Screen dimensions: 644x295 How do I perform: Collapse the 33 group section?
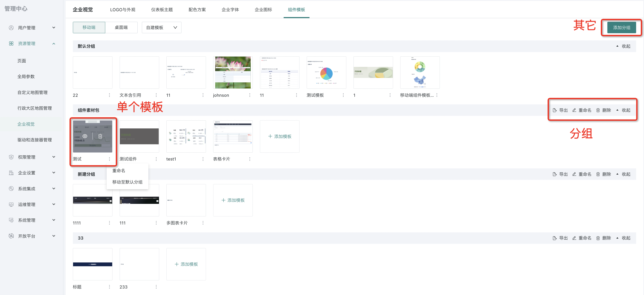click(x=623, y=238)
